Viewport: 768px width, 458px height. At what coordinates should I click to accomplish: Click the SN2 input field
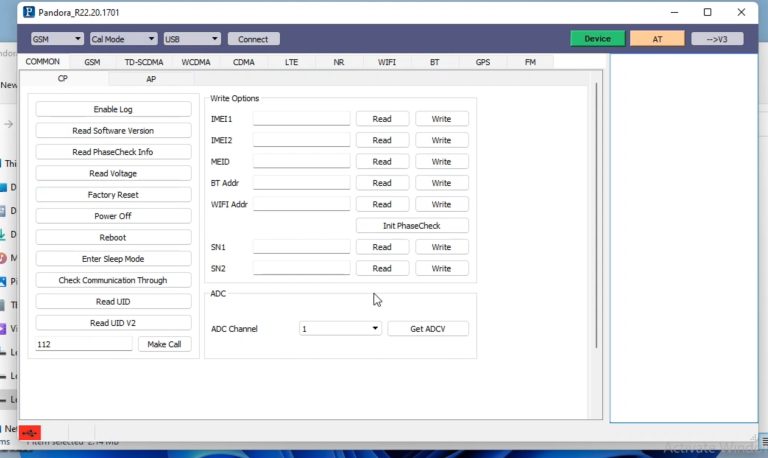point(301,268)
